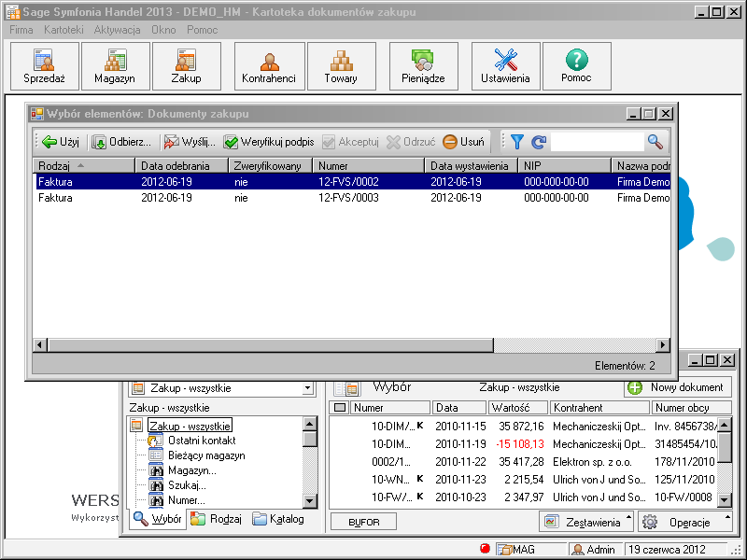The width and height of the screenshot is (747, 560).
Task: Switch to Katalog tab
Action: tap(278, 519)
